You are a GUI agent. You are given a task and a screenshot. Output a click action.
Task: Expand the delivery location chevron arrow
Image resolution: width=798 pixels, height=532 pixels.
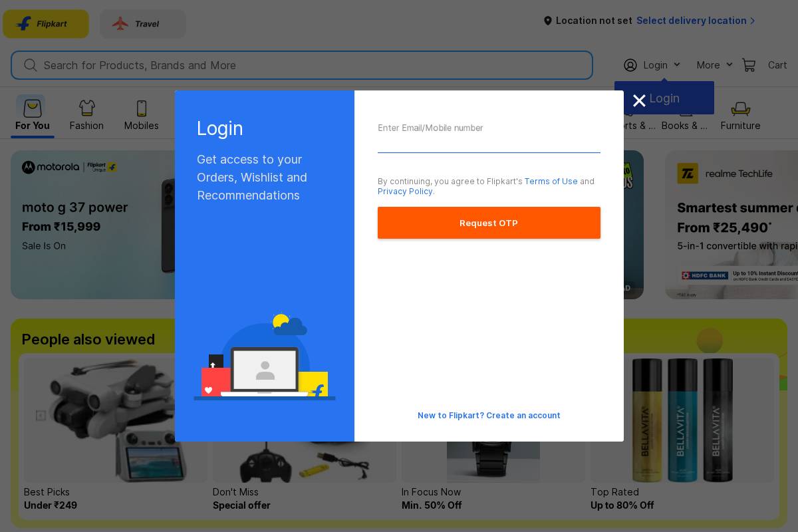coord(752,21)
